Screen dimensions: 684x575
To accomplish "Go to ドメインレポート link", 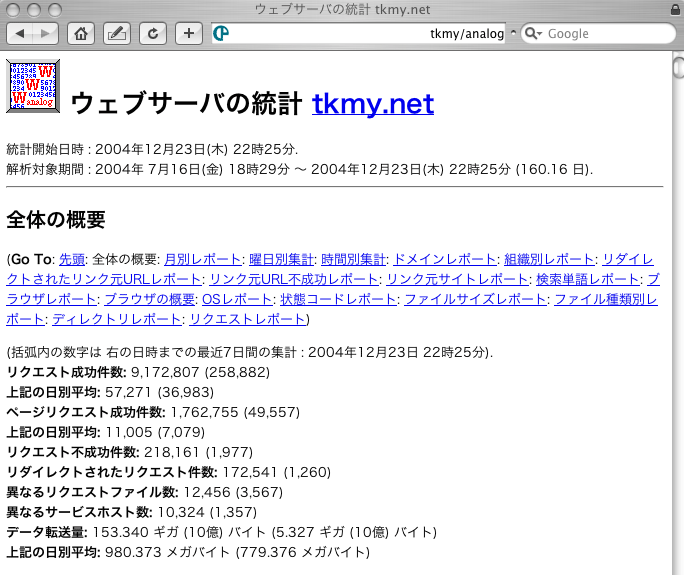I will 444,259.
